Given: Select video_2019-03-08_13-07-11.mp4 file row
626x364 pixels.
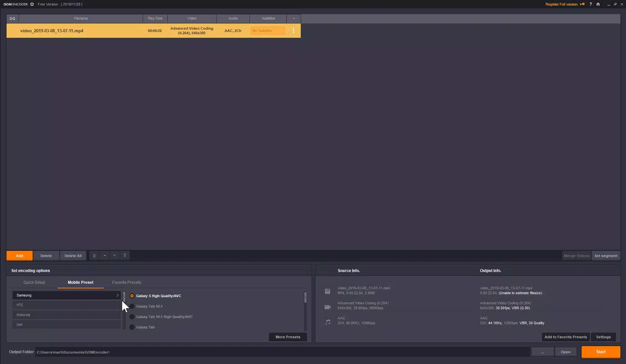Looking at the screenshot, I should (x=154, y=31).
